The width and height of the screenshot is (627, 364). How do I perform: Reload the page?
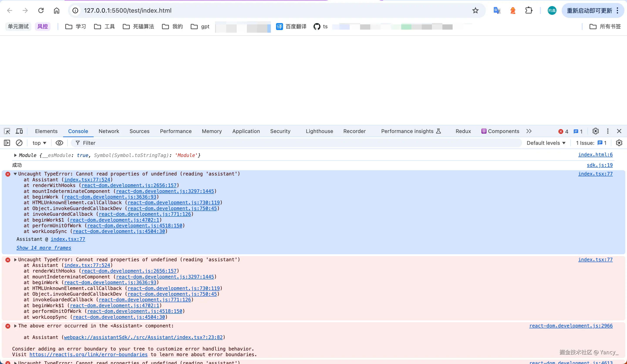41,10
